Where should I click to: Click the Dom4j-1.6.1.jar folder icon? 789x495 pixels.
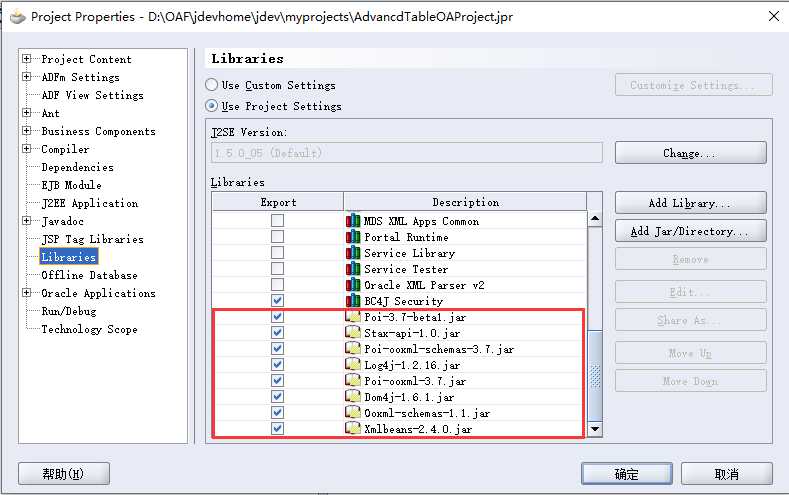coord(353,396)
